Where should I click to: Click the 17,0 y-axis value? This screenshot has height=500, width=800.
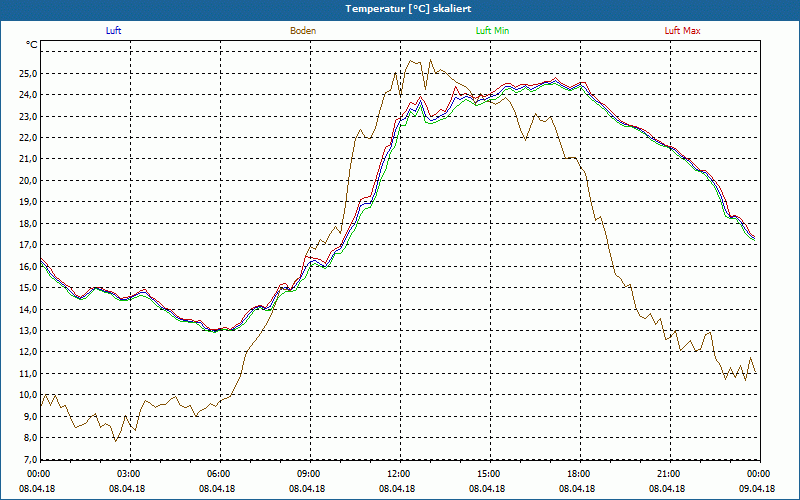[x=29, y=245]
